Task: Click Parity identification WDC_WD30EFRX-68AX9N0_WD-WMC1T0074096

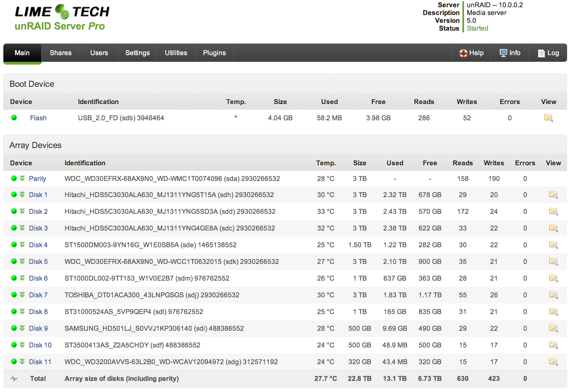Action: 143,178
